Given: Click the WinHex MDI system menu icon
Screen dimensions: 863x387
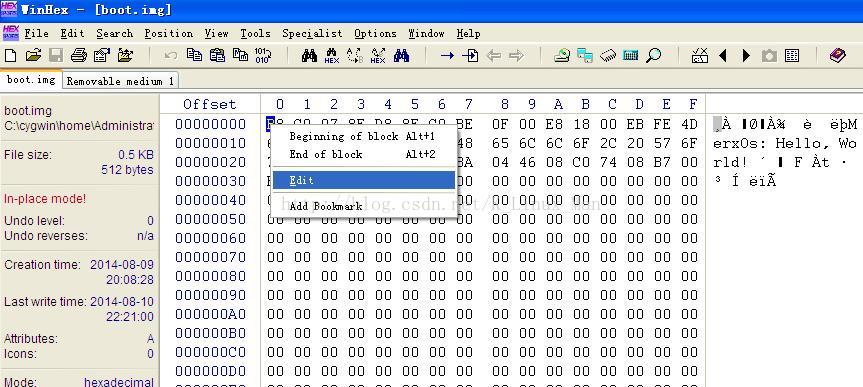Looking at the screenshot, I should (10, 32).
